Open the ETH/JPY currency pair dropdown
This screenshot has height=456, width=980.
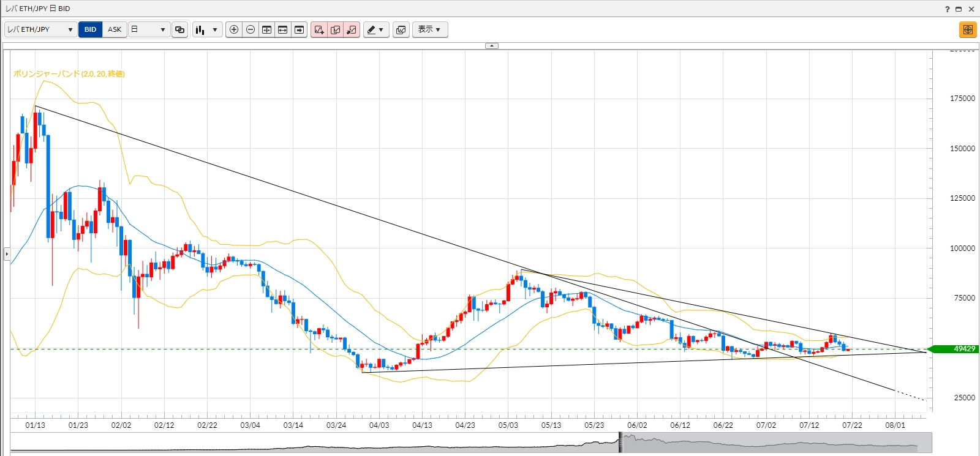40,29
